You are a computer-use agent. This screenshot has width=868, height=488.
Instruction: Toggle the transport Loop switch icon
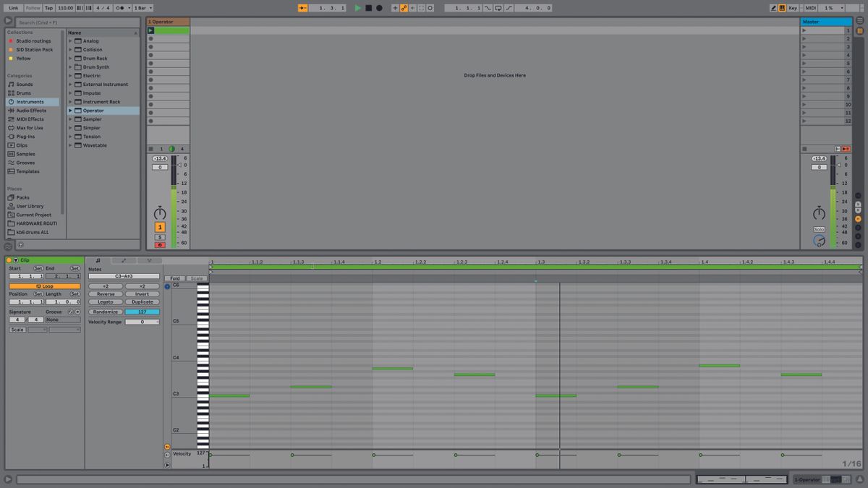(498, 8)
